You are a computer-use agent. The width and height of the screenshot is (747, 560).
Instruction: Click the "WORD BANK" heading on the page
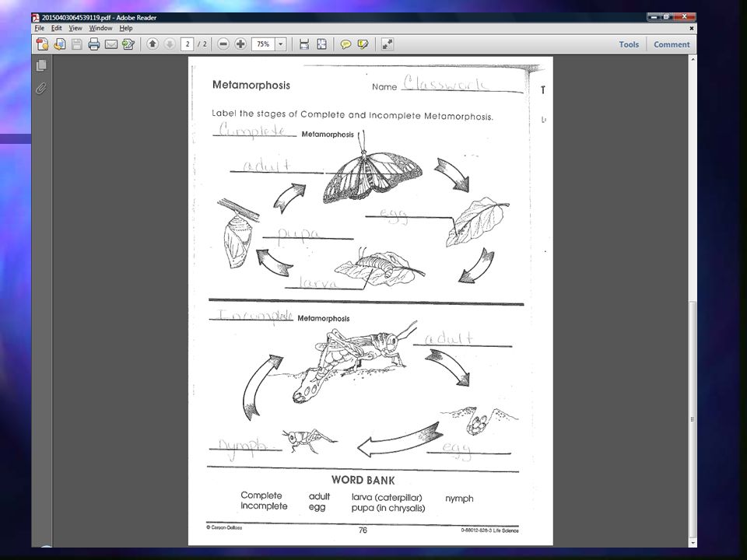coord(363,480)
